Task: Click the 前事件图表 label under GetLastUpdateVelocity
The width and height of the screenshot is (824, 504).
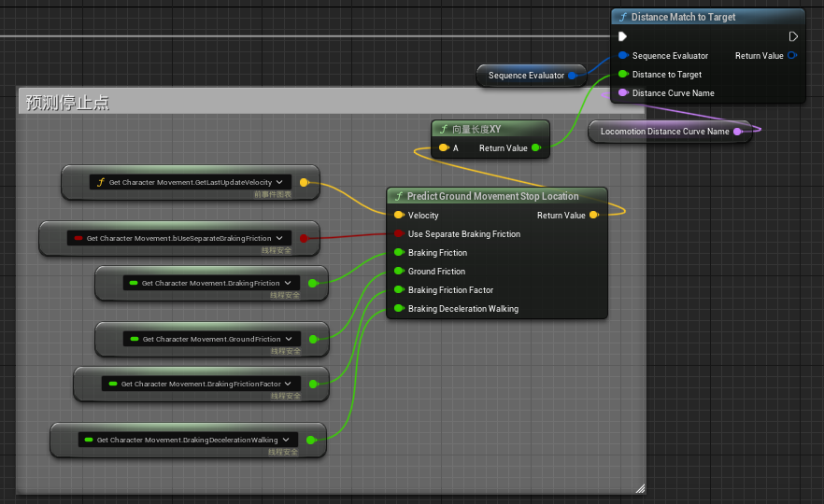Action: tap(273, 195)
